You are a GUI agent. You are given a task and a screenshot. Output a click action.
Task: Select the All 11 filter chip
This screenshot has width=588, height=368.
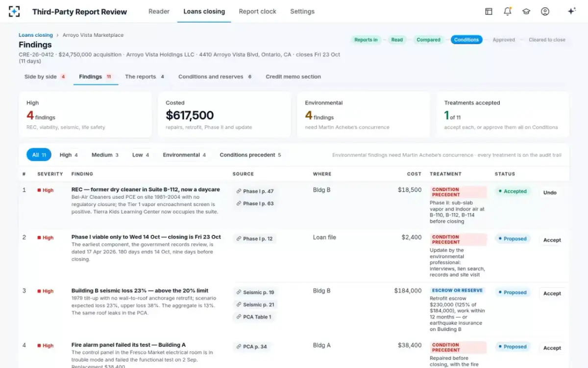click(x=39, y=155)
